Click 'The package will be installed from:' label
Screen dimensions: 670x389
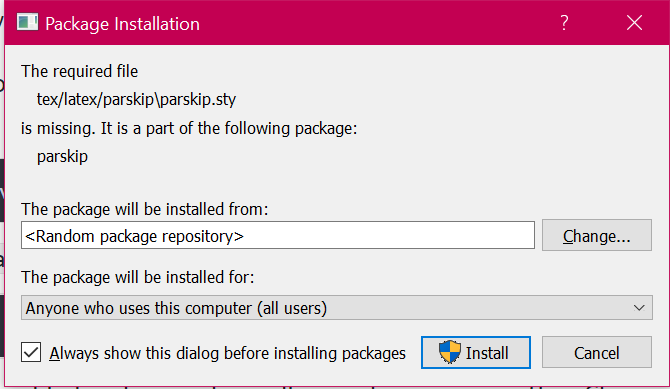pos(144,209)
